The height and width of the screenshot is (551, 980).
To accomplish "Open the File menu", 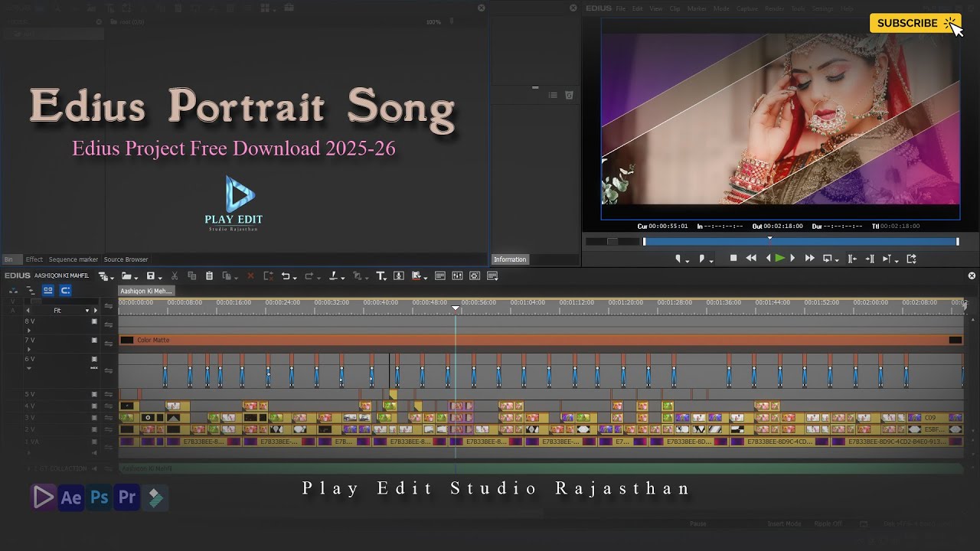I will coord(621,8).
